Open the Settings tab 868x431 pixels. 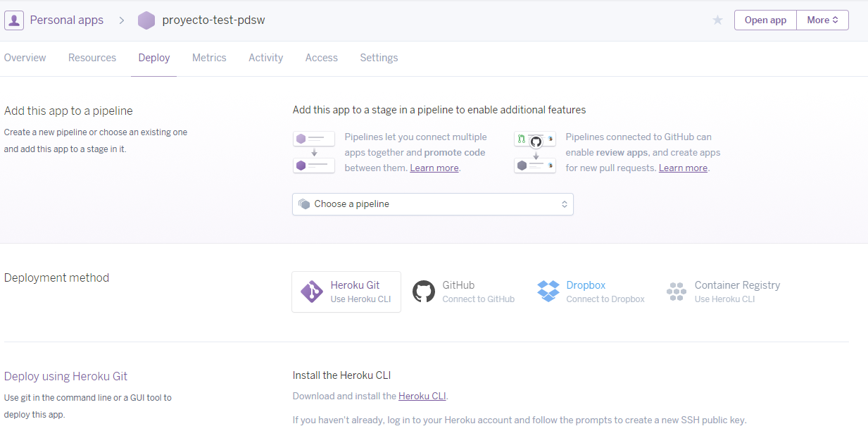click(x=379, y=58)
